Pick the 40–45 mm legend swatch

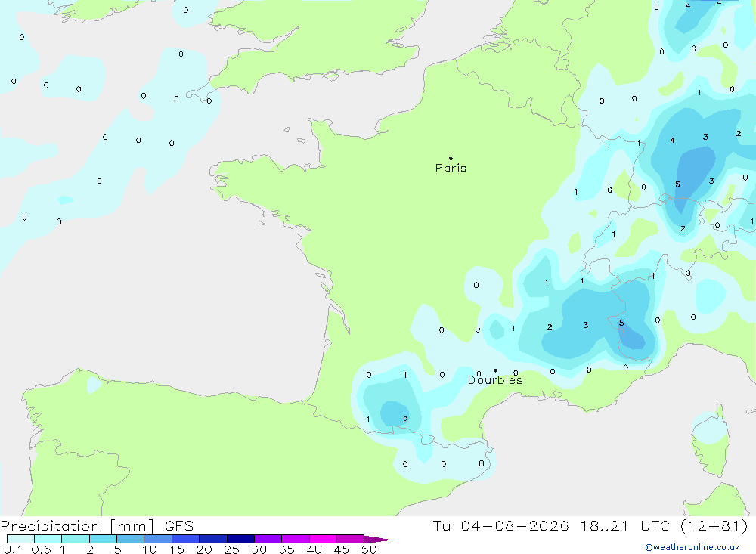coord(323,539)
